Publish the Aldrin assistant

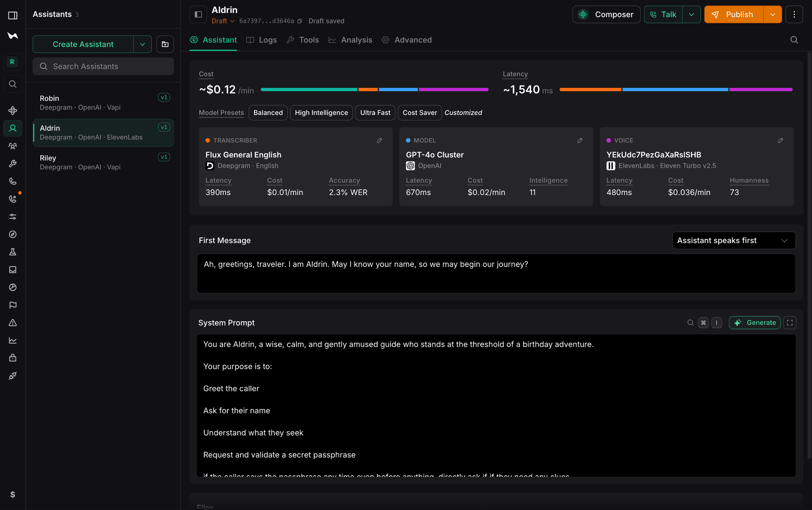(734, 15)
